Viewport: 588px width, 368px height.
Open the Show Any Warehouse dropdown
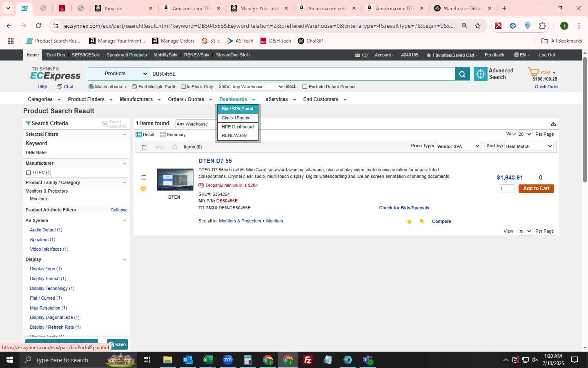tap(257, 87)
